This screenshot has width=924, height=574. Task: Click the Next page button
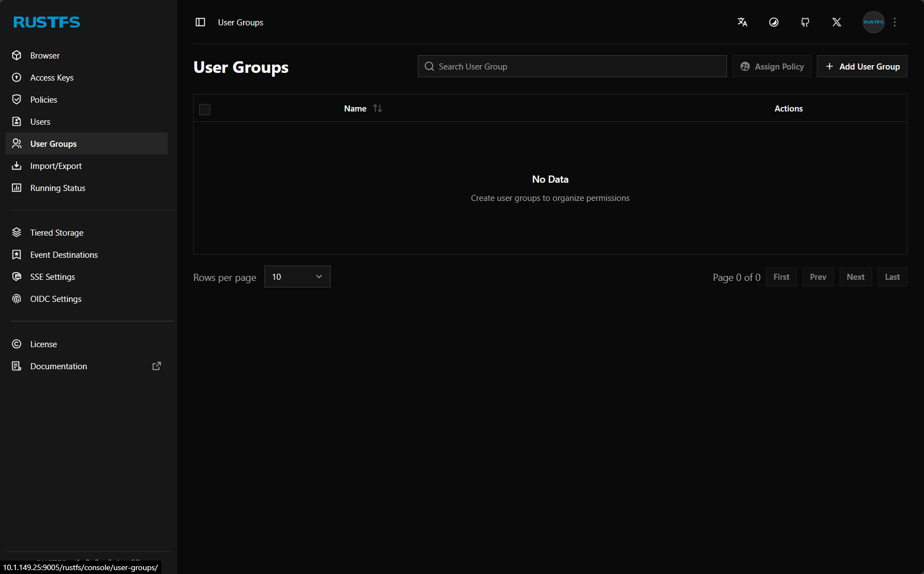click(x=855, y=277)
